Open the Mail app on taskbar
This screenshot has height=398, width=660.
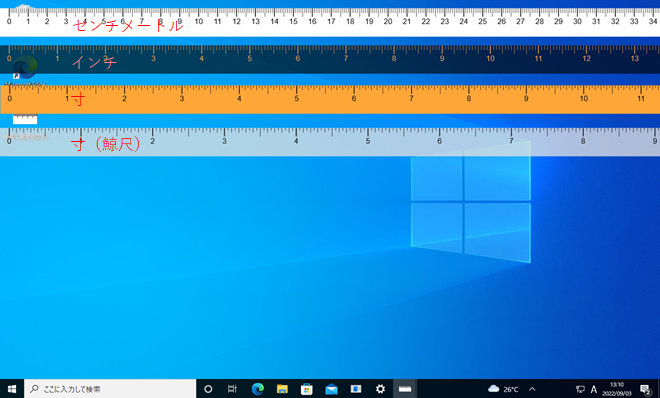click(x=331, y=389)
